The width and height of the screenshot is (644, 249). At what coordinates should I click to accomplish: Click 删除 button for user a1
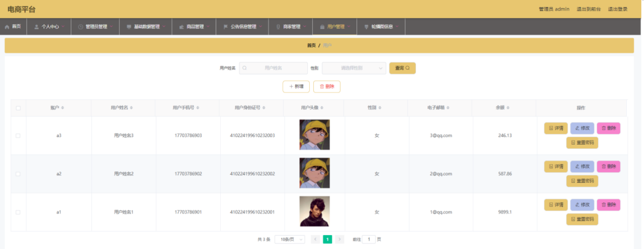click(608, 205)
